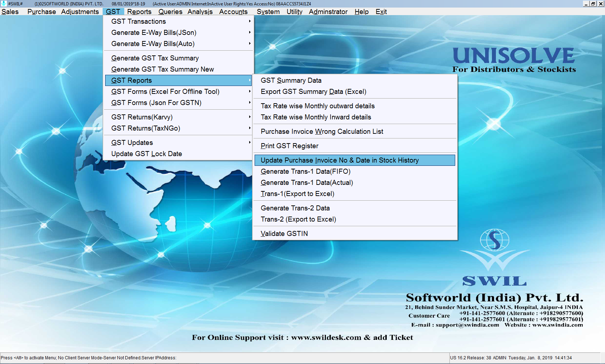Select Generate GST Tax Summary New

pyautogui.click(x=179, y=69)
